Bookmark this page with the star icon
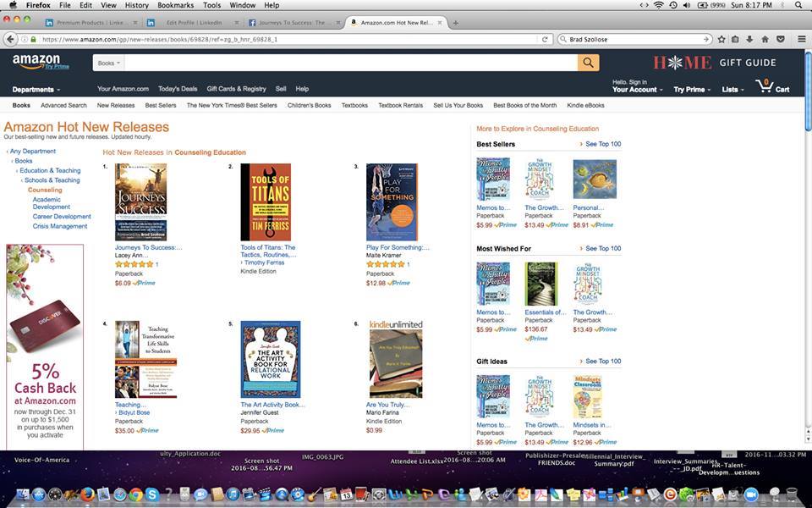 click(x=721, y=39)
